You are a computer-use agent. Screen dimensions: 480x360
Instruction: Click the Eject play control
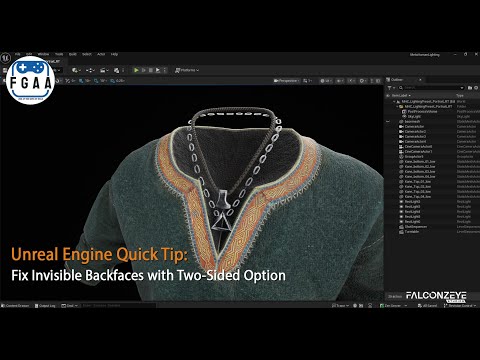click(158, 70)
